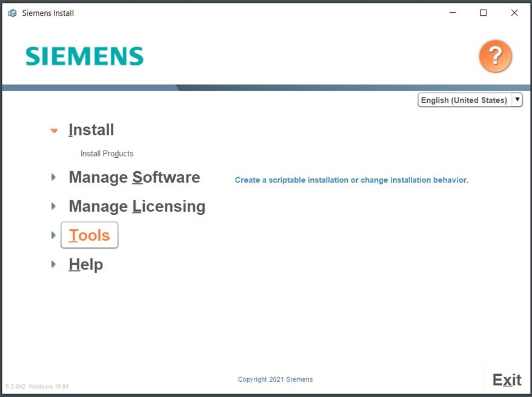Viewport: 532px width, 397px height.
Task: Expand the Tools section arrow
Action: coord(53,235)
